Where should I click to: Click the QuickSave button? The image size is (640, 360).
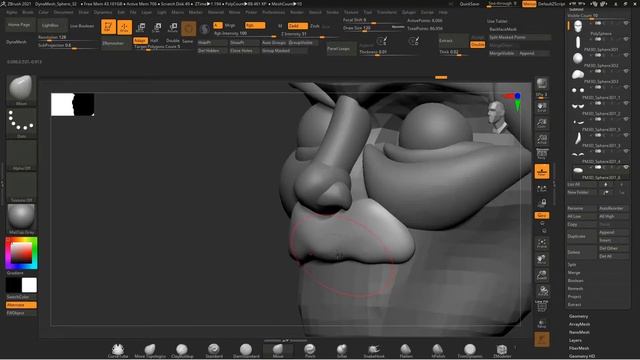(469, 4)
